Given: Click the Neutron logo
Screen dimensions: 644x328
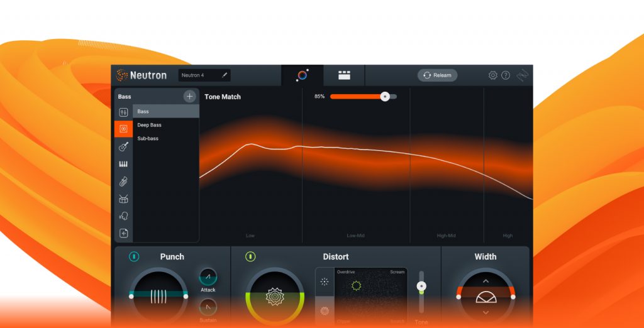Looking at the screenshot, I should (142, 75).
